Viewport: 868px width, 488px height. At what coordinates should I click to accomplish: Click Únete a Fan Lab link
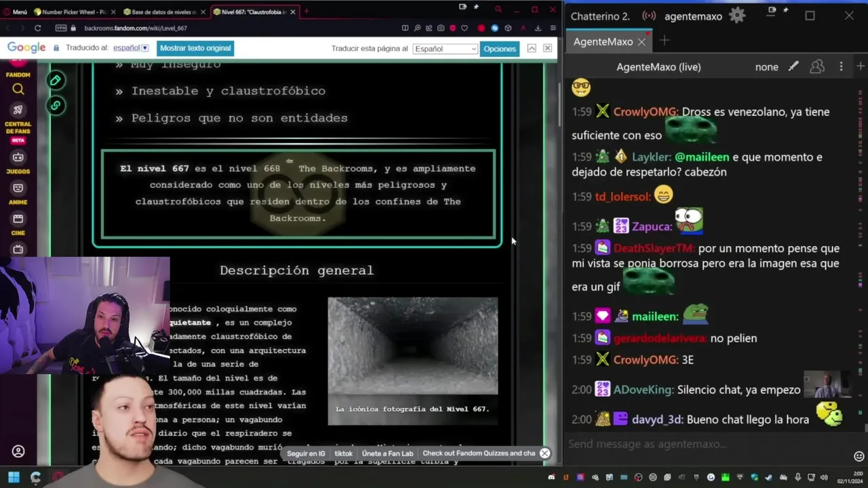(x=387, y=453)
